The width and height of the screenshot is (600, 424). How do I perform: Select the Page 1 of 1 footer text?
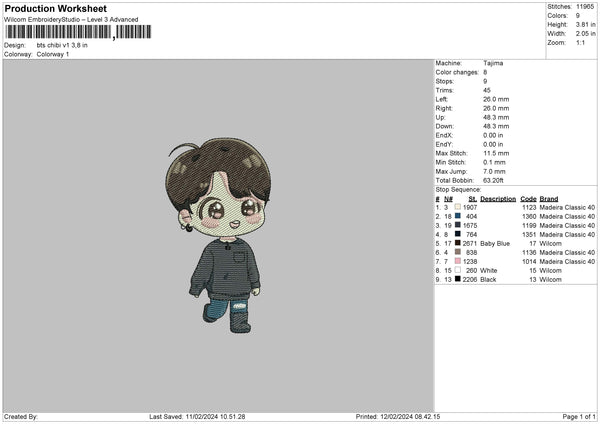pos(579,417)
